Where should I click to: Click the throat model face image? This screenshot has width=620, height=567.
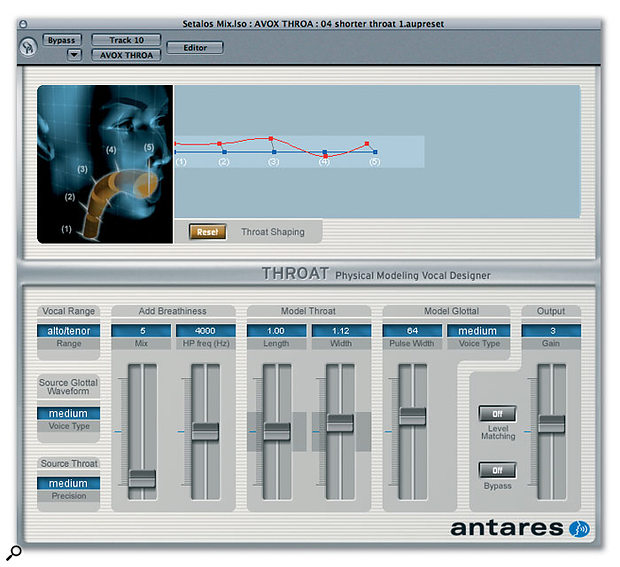105,164
